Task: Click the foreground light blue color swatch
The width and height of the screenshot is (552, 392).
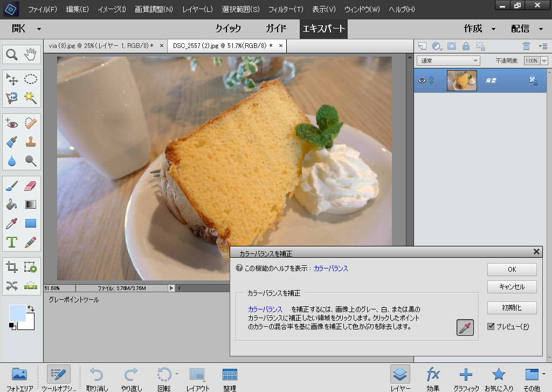Action: [x=17, y=313]
